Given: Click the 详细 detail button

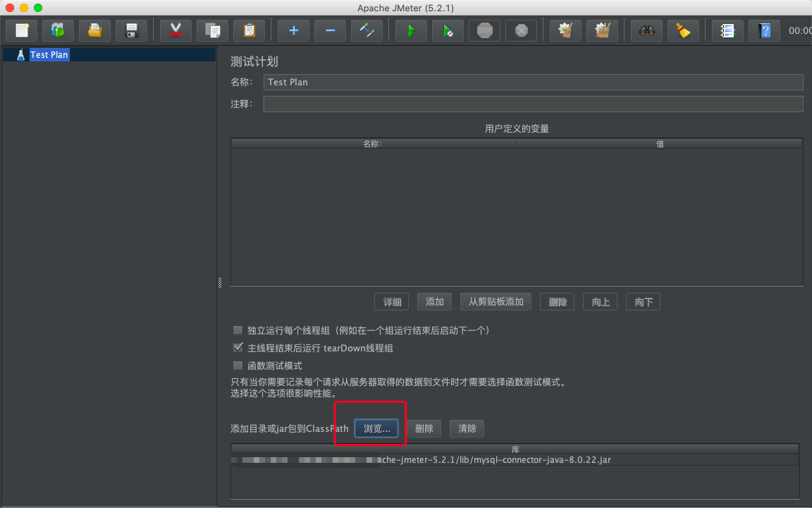Looking at the screenshot, I should (391, 302).
